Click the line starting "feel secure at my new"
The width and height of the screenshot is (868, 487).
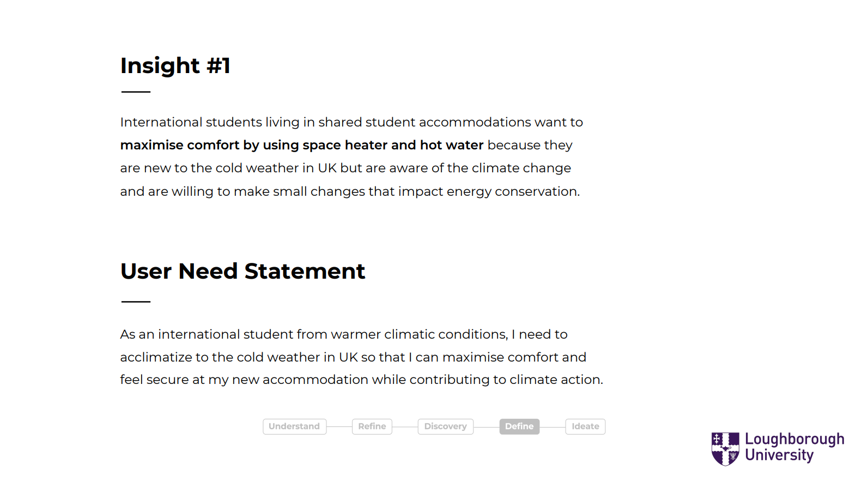361,380
